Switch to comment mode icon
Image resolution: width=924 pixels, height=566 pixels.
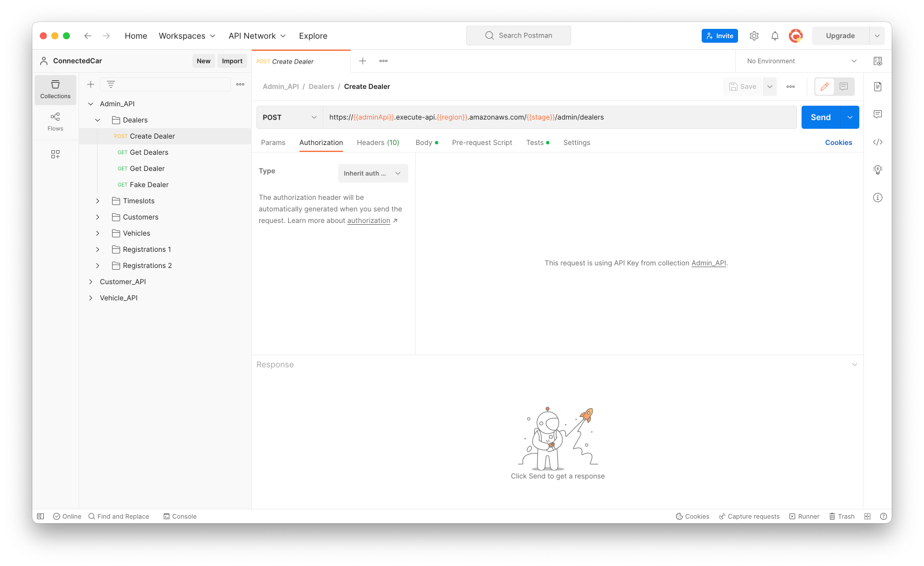coord(844,87)
